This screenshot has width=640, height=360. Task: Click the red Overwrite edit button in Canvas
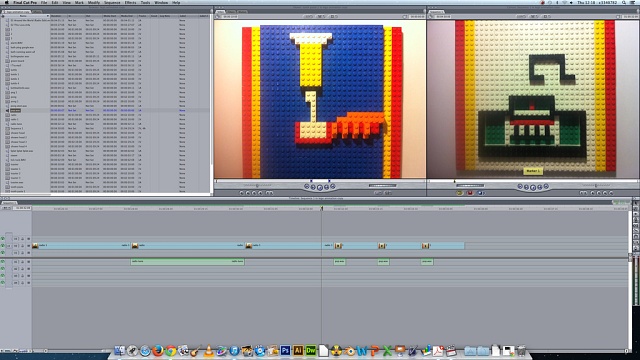pos(470,193)
